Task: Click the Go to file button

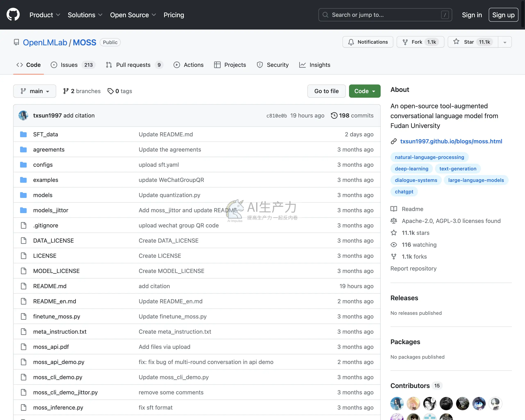Action: point(326,91)
